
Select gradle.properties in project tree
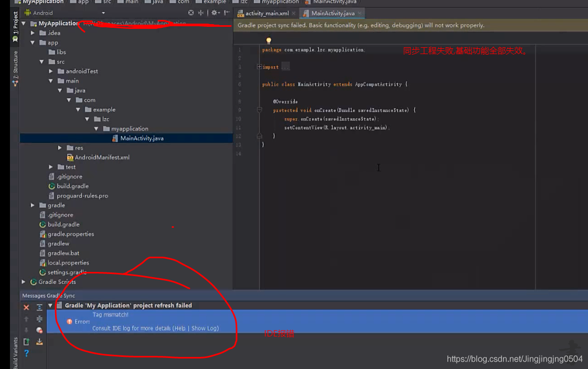point(71,234)
